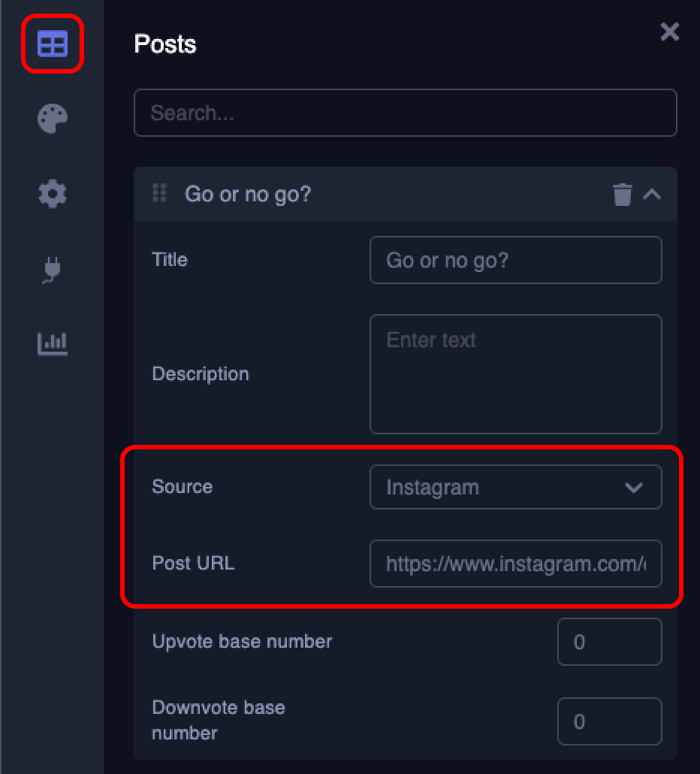Click the Post URL input field
The width and height of the screenshot is (700, 774).
point(515,563)
